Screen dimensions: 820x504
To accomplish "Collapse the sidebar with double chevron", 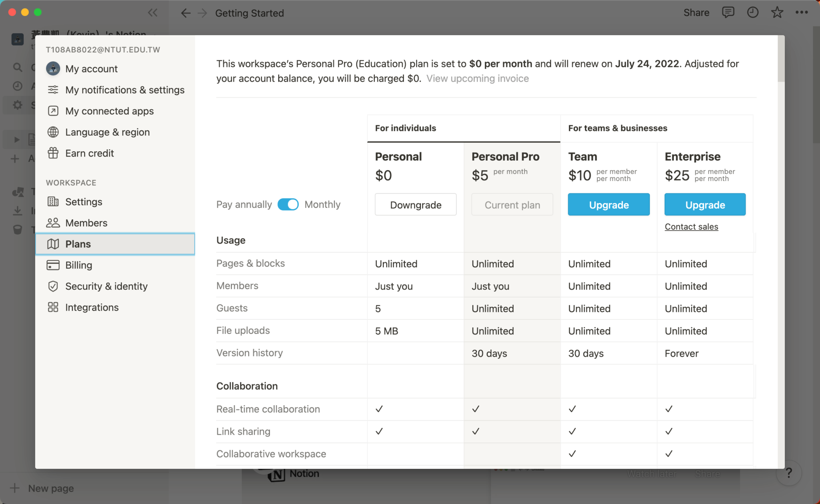I will coord(153,12).
